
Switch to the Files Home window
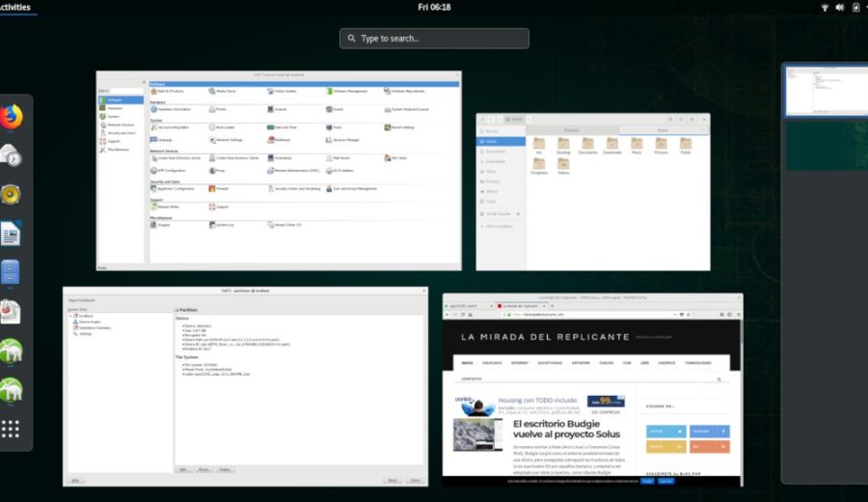click(x=592, y=192)
